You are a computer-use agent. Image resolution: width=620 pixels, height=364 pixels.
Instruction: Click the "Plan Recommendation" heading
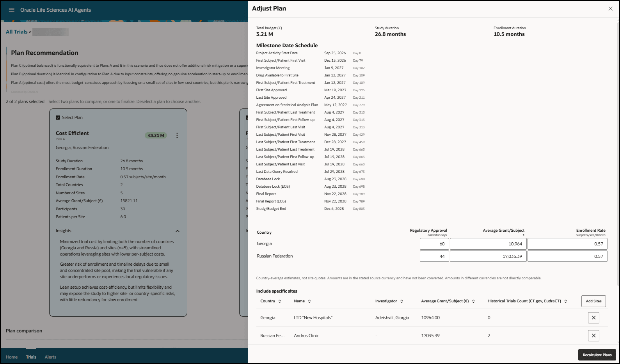[44, 53]
